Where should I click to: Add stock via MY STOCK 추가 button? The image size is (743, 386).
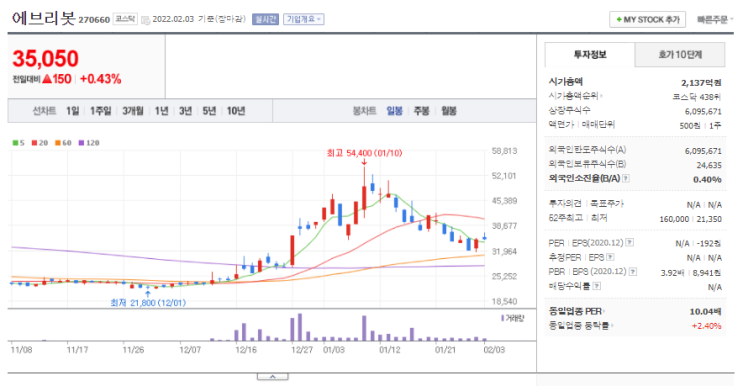point(647,19)
